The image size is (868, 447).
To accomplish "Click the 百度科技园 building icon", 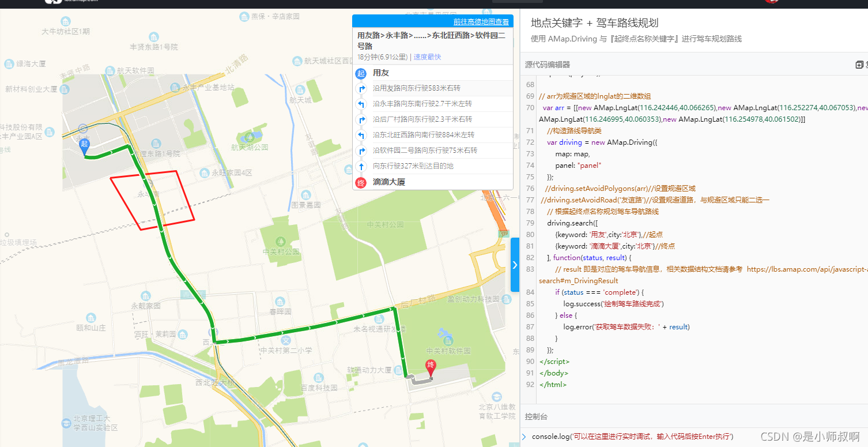I will pos(318,378).
